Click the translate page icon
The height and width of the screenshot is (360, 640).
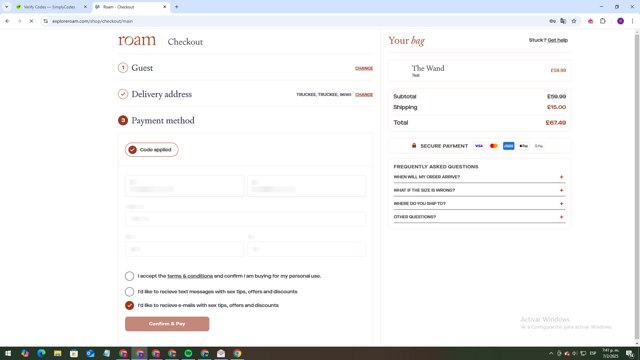pos(563,21)
